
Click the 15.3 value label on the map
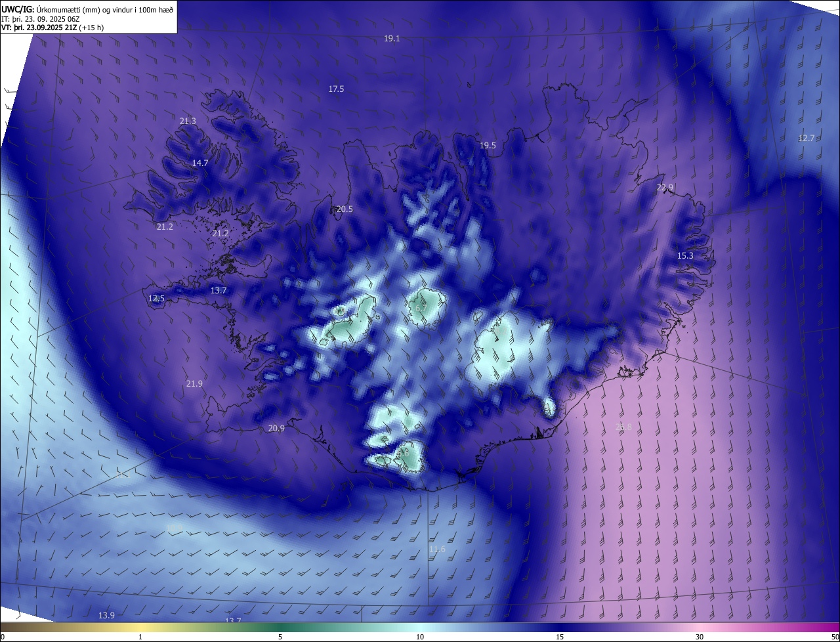685,255
